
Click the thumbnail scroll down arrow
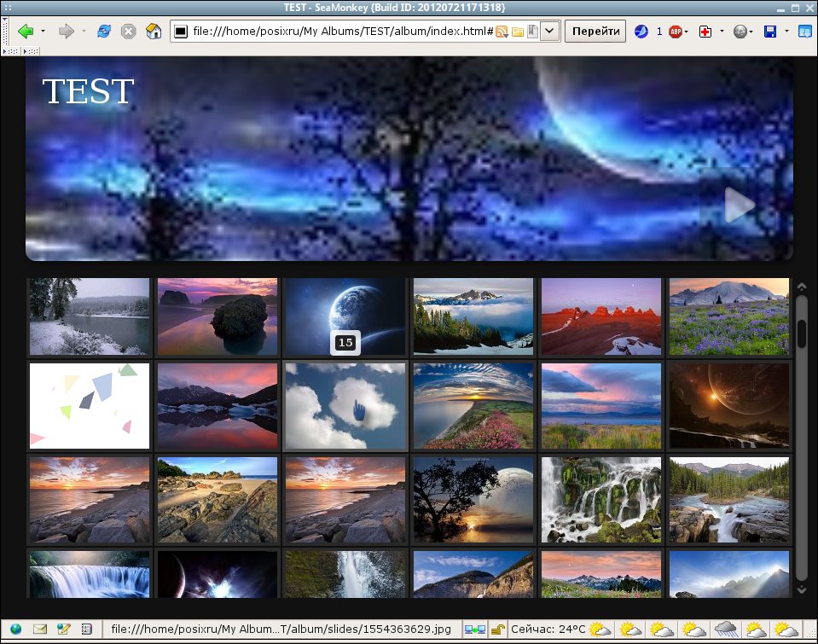[x=802, y=590]
